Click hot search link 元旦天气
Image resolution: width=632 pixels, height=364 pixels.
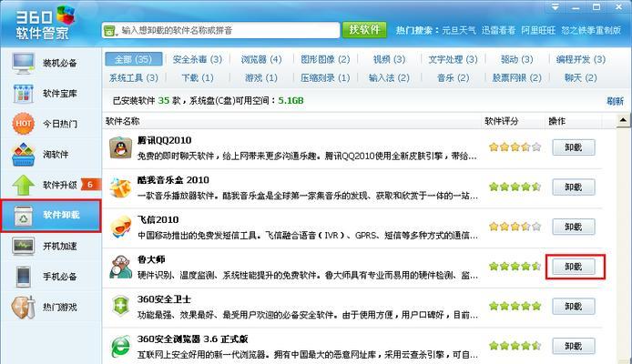coord(459,30)
